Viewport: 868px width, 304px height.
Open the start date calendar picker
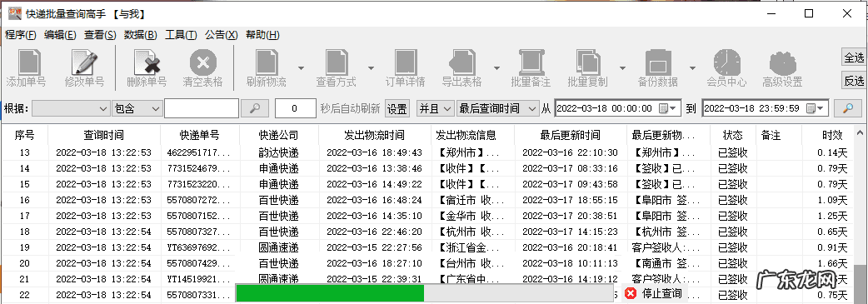tap(667, 108)
